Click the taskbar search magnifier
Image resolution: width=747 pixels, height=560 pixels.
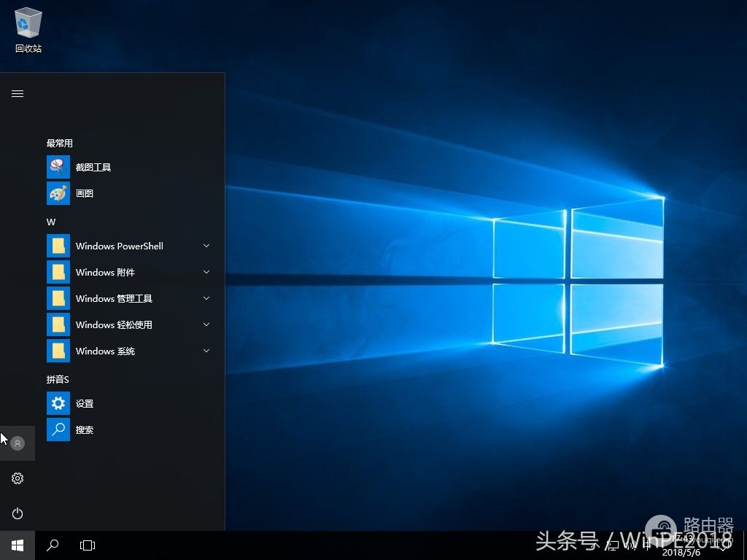[x=53, y=545]
